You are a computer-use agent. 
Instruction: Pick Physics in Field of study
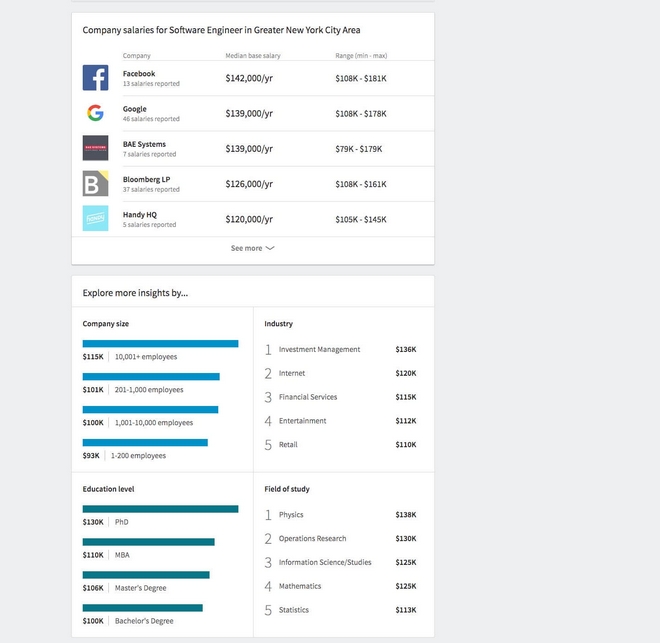[x=291, y=515]
